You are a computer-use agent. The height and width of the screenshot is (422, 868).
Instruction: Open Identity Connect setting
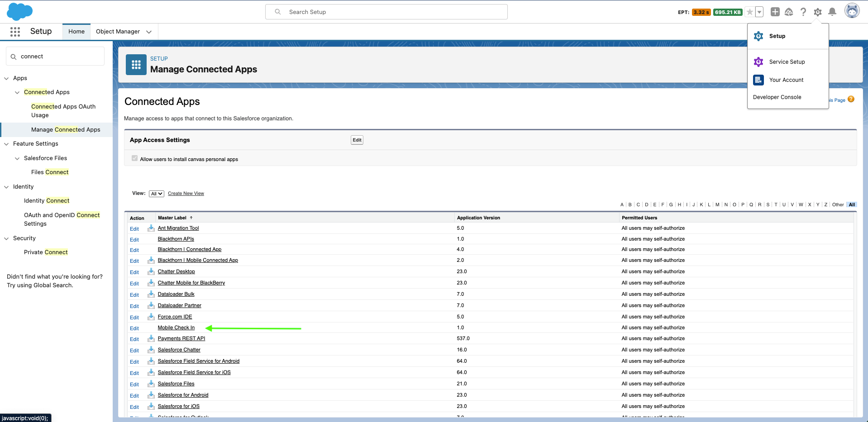point(47,201)
